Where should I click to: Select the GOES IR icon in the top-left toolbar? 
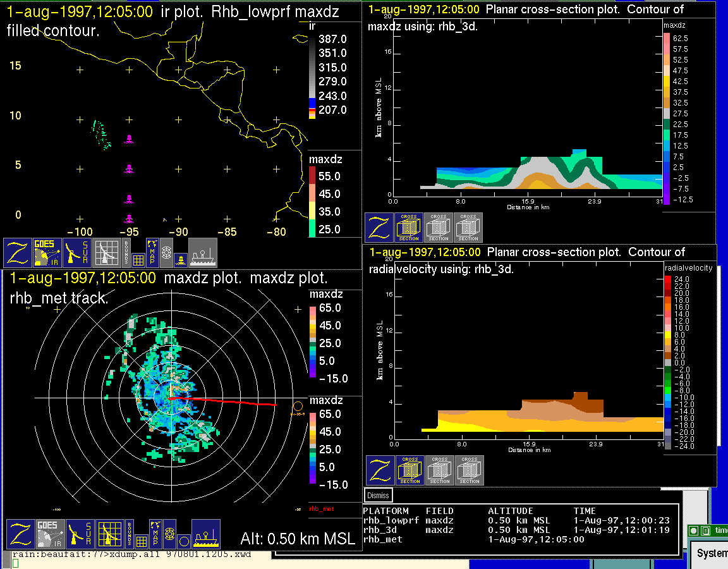[x=47, y=253]
